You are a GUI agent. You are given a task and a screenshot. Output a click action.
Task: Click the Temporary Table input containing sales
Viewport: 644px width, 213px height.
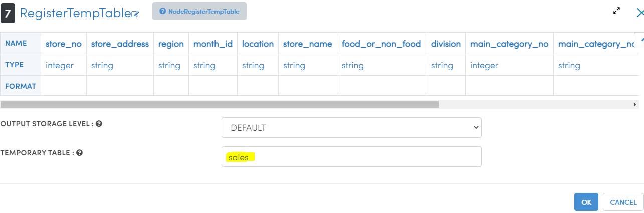tap(351, 156)
